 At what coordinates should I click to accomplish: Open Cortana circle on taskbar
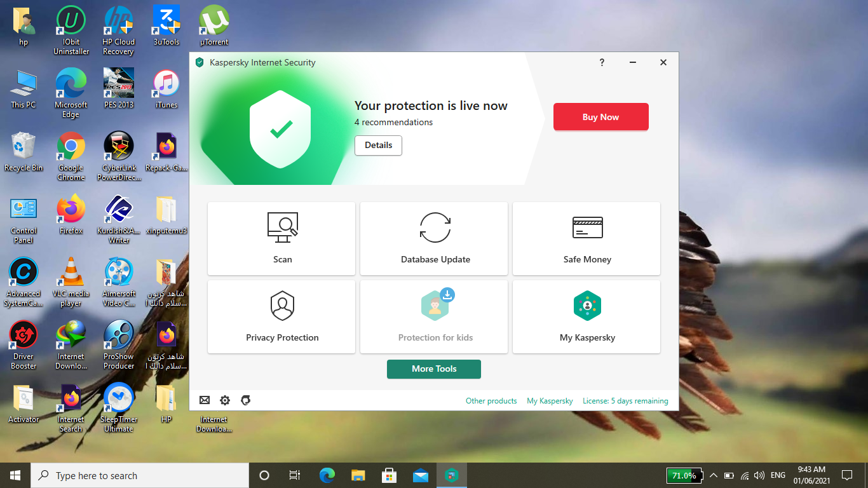pos(264,475)
